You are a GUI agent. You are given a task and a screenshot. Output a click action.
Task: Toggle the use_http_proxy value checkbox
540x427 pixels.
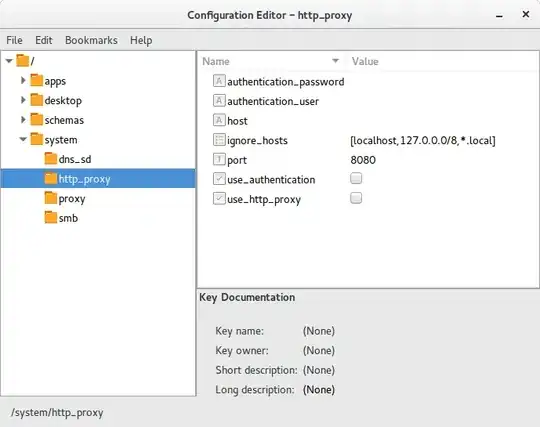[356, 198]
